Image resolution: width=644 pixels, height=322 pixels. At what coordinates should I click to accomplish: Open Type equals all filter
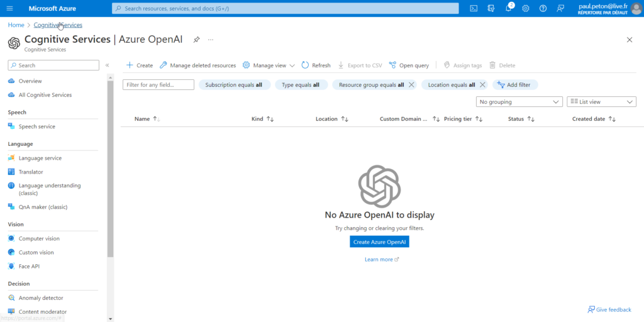tap(301, 85)
